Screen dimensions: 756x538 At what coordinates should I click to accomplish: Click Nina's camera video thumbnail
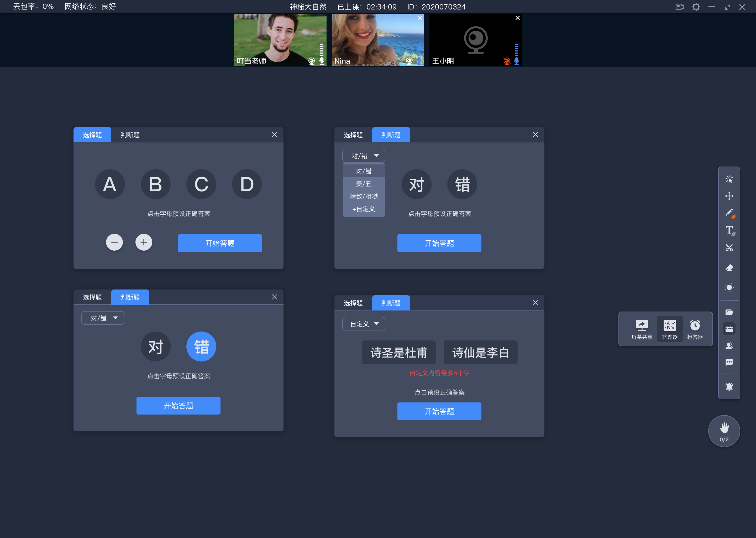click(x=377, y=39)
